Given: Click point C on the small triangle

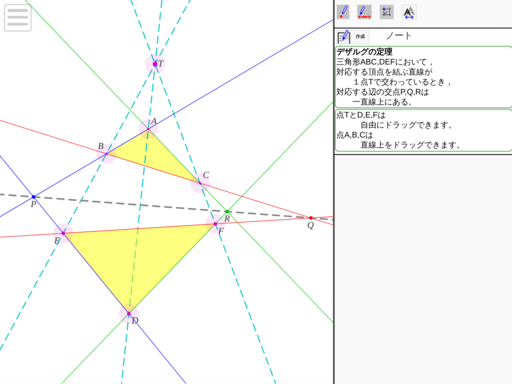Looking at the screenshot, I should [x=200, y=183].
